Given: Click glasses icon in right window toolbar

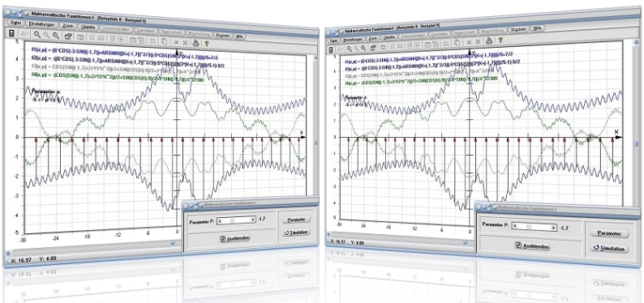Looking at the screenshot, I should point(340,49).
